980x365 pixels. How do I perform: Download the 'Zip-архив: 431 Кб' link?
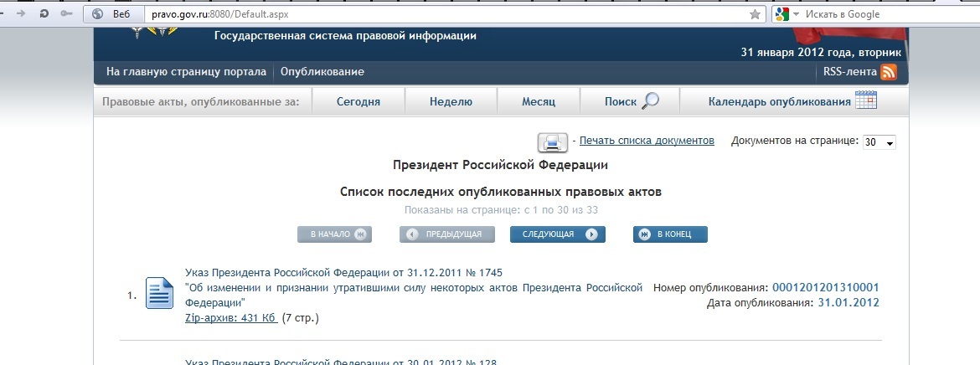[x=231, y=318]
